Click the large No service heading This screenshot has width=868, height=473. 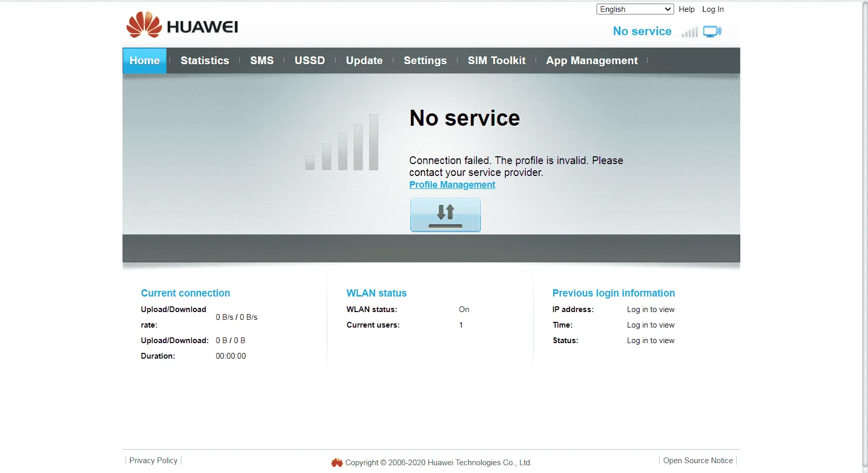pos(465,119)
